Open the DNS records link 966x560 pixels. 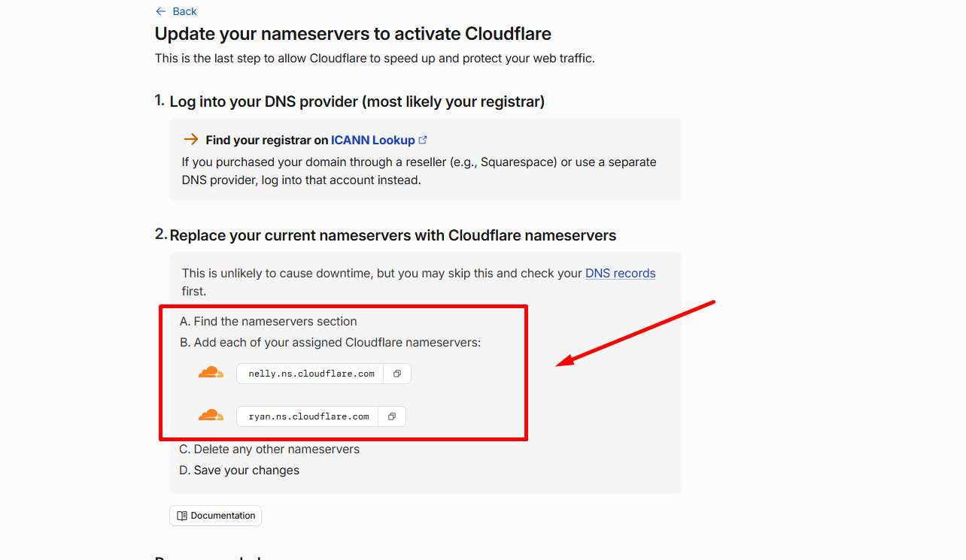620,274
